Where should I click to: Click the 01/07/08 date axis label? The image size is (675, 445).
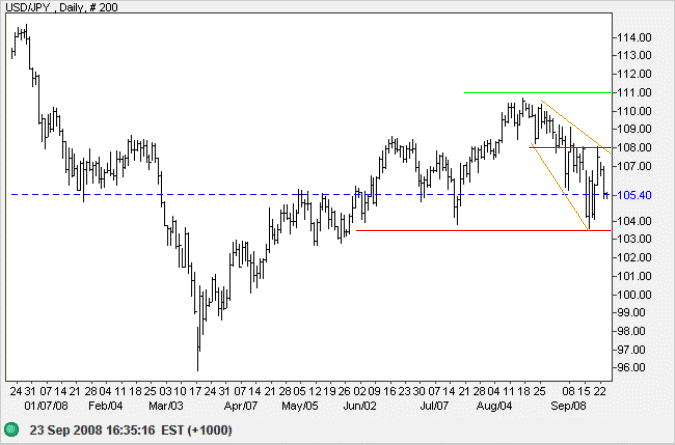pos(46,406)
